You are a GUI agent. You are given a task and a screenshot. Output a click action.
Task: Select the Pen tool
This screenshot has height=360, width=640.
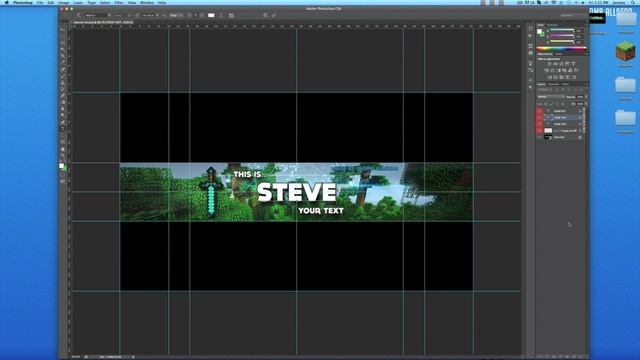[x=63, y=122]
